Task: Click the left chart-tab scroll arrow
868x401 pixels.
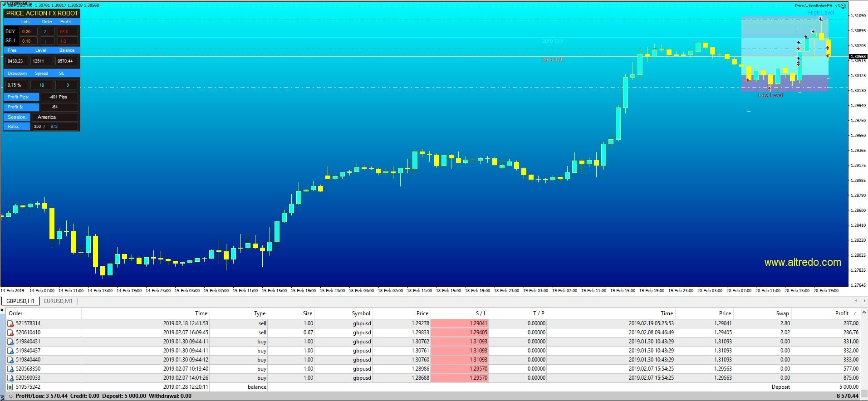Action: click(856, 301)
